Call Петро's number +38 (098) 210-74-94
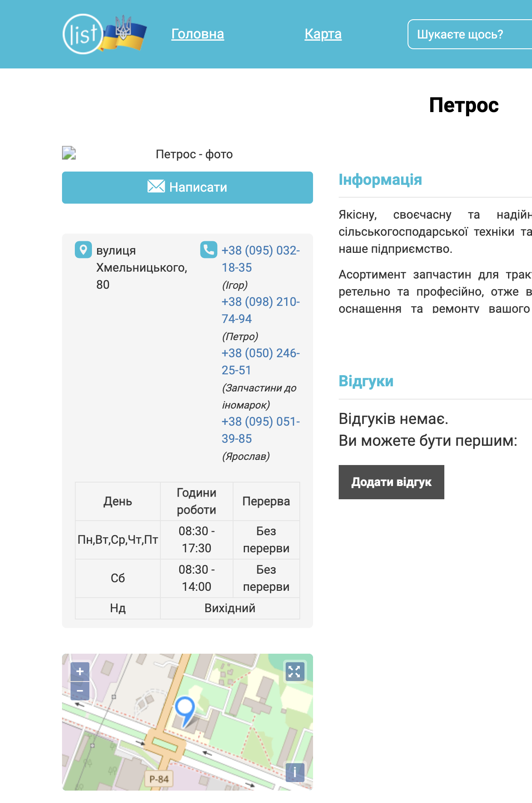Image resolution: width=532 pixels, height=803 pixels. point(260,310)
